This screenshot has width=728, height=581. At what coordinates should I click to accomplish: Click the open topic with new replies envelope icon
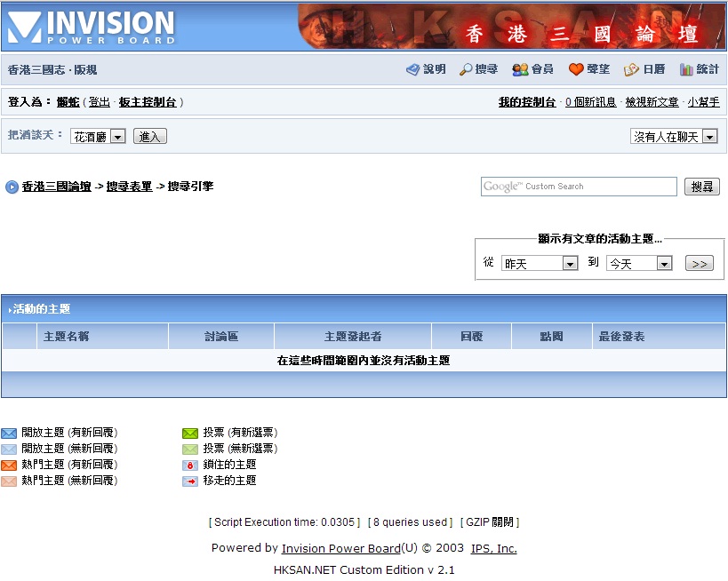point(9,434)
